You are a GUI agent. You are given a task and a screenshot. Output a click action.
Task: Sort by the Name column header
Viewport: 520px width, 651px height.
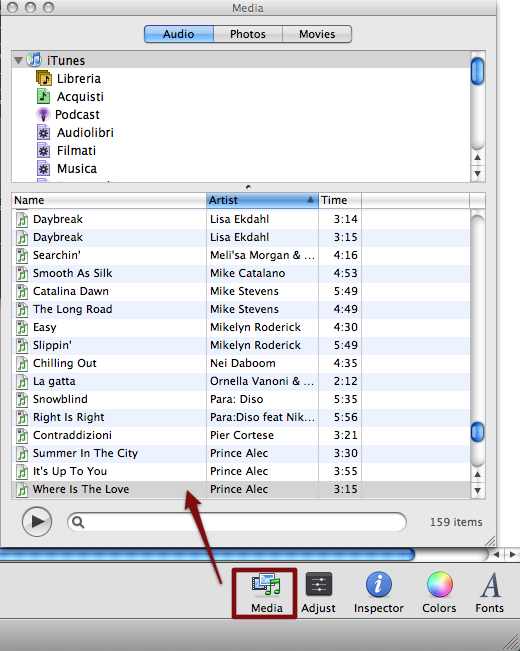click(109, 200)
